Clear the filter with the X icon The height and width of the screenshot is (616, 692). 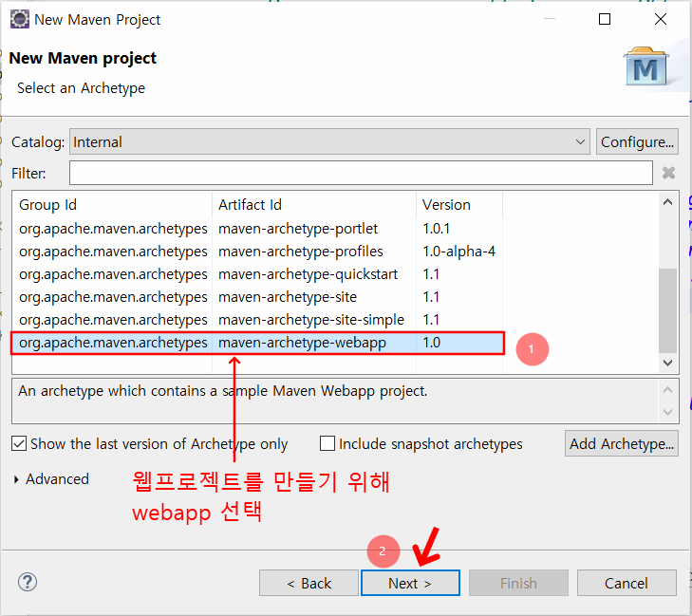pyautogui.click(x=668, y=173)
